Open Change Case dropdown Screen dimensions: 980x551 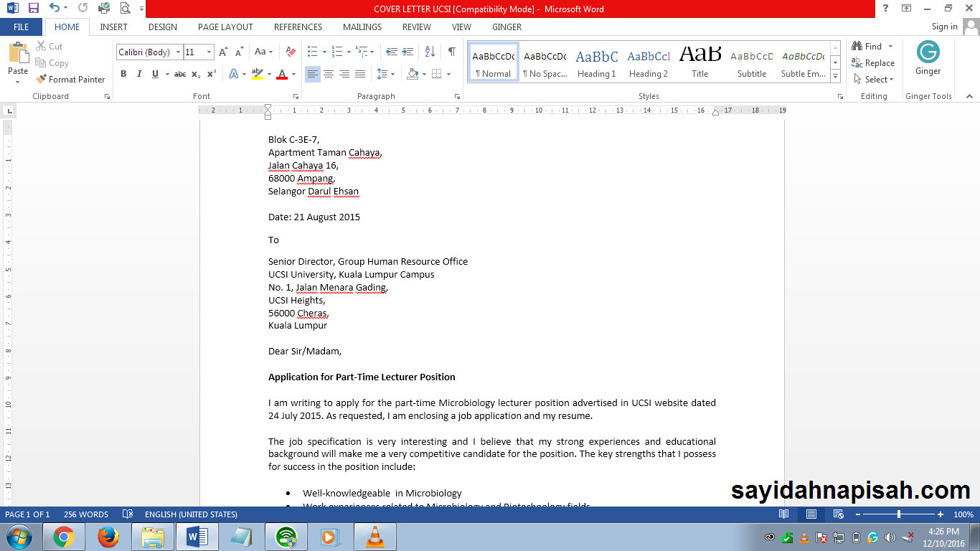click(x=263, y=52)
